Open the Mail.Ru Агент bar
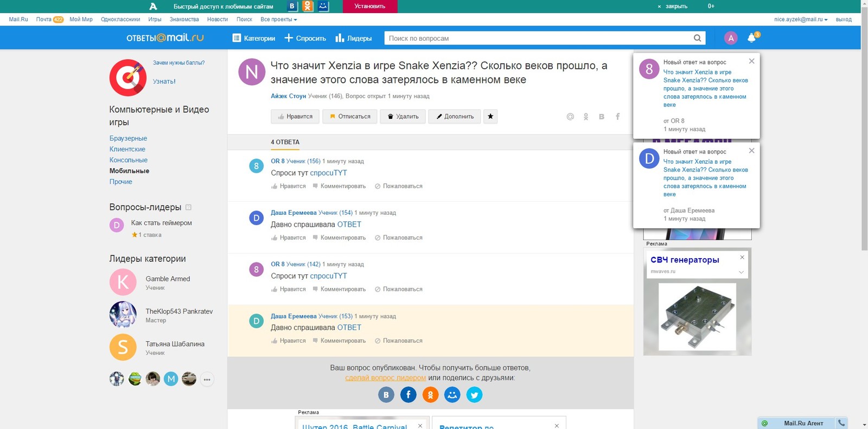The image size is (868, 429). tap(803, 423)
